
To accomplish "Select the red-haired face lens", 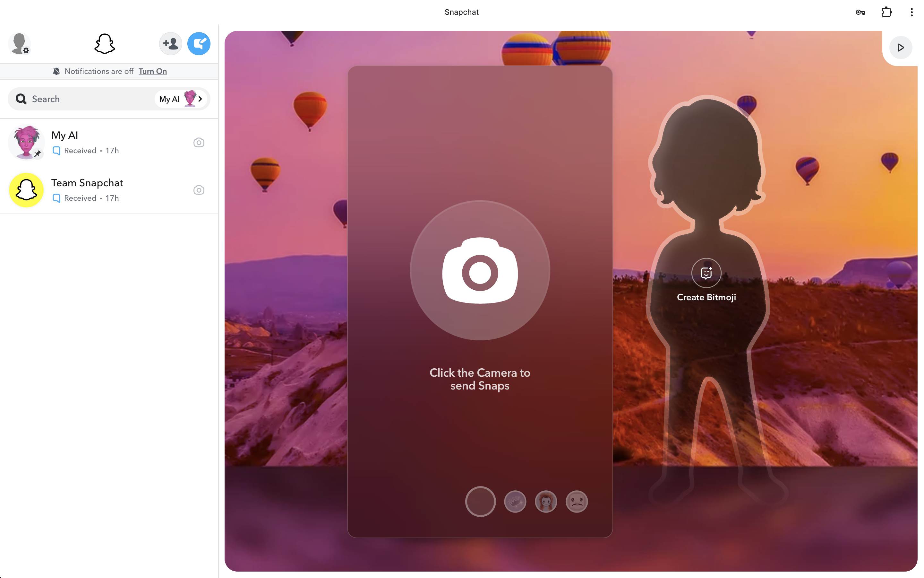I will [x=546, y=501].
